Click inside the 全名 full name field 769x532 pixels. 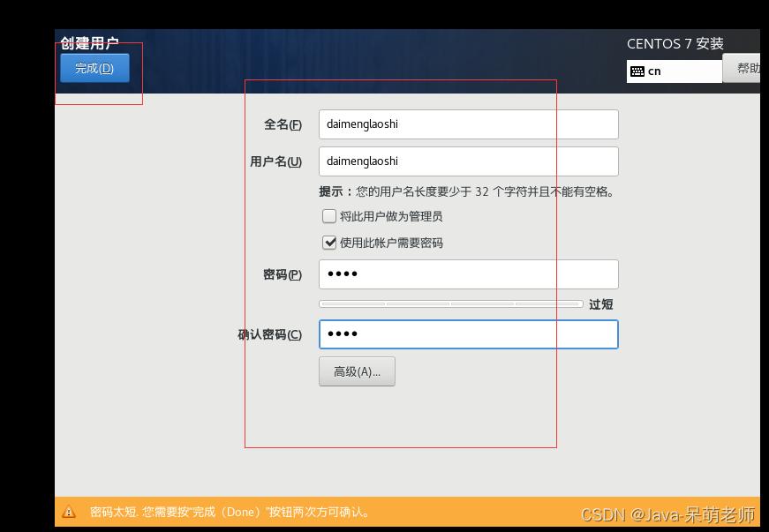point(468,124)
